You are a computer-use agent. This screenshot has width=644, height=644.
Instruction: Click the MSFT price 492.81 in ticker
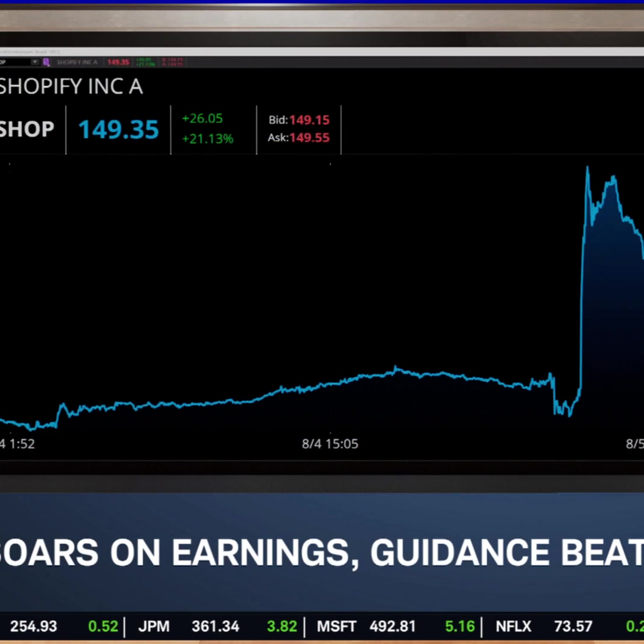(x=392, y=626)
